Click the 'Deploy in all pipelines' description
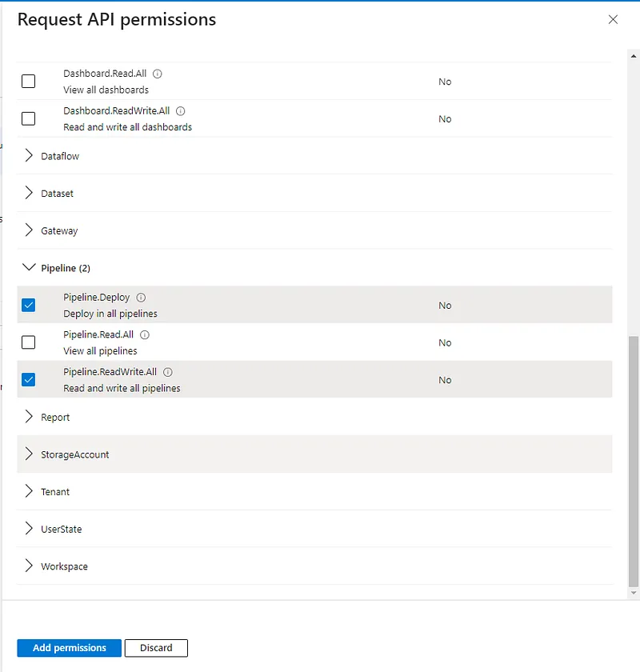Screen dimensions: 640x672 pyautogui.click(x=110, y=314)
